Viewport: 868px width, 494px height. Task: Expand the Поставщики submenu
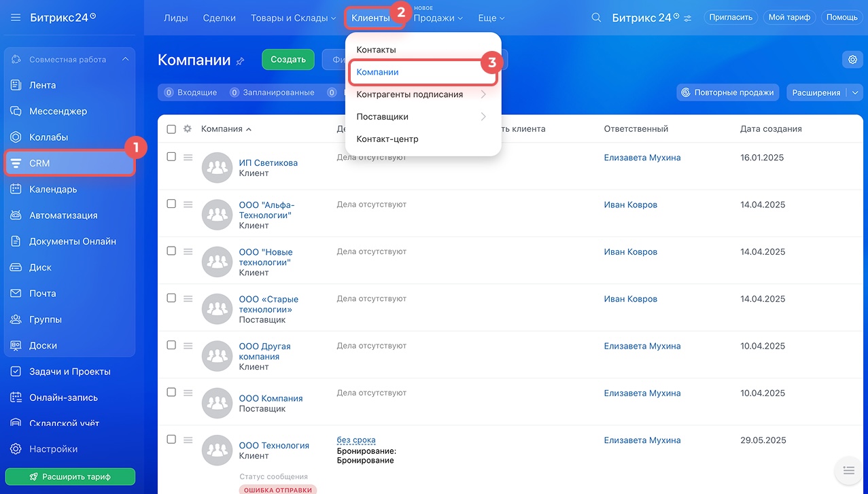pyautogui.click(x=483, y=117)
